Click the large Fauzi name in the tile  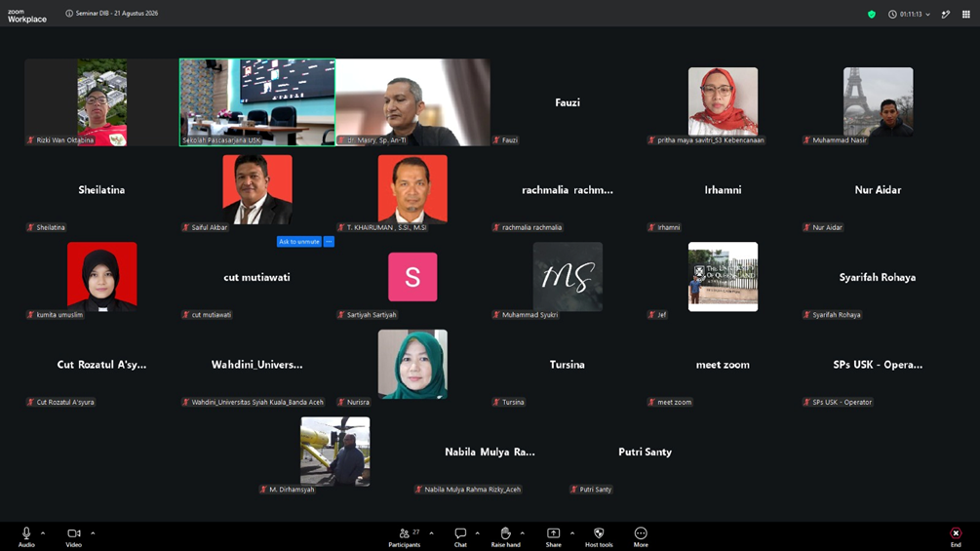click(x=568, y=102)
